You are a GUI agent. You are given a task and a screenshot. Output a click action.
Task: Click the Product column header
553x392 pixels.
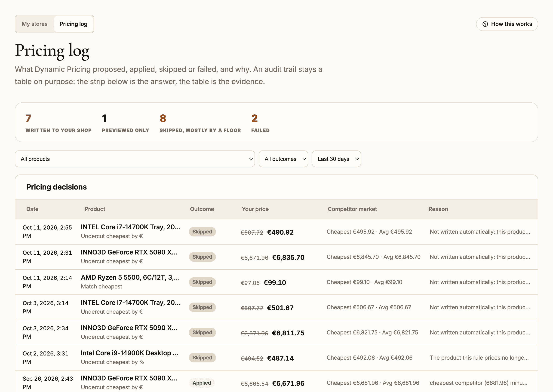pos(95,209)
